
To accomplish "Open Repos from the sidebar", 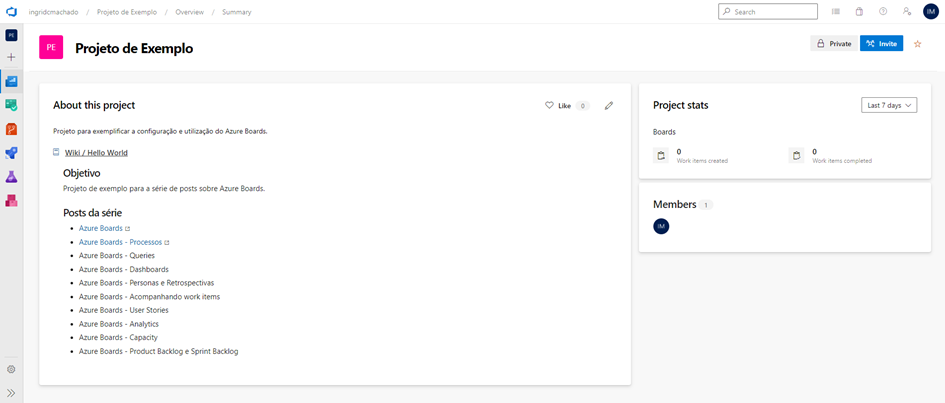I will coord(11,129).
